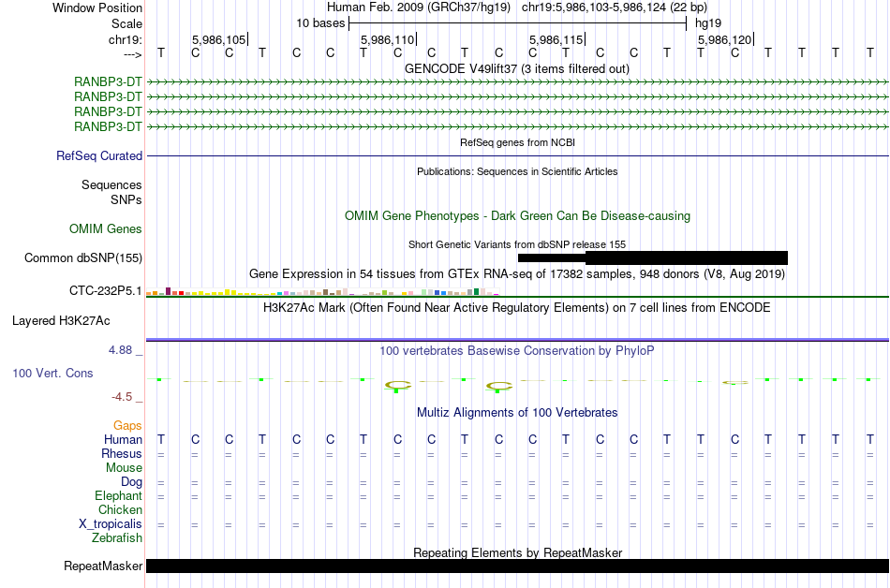The height and width of the screenshot is (588, 890).
Task: Click the dark green GTEx expression bar
Action: (476, 292)
